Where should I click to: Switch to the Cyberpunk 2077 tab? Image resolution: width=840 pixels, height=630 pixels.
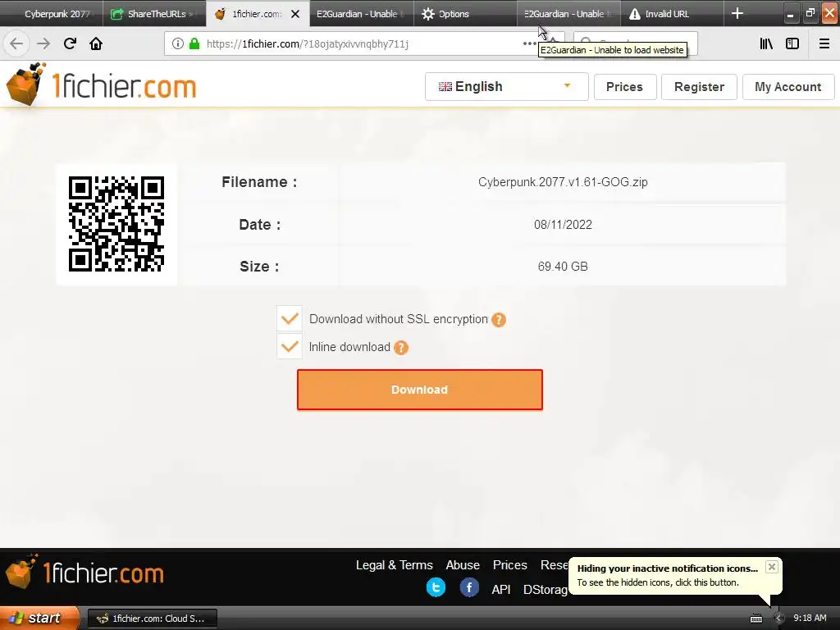tap(52, 14)
